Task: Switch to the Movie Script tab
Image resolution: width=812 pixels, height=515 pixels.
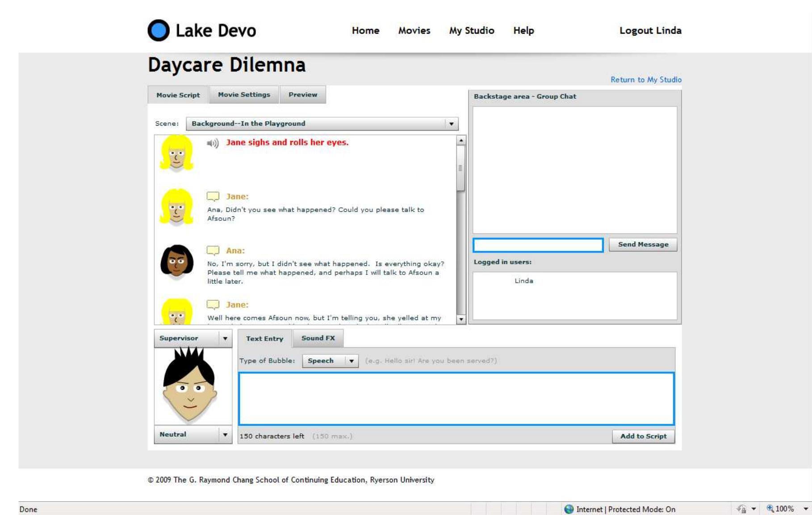Action: click(178, 95)
